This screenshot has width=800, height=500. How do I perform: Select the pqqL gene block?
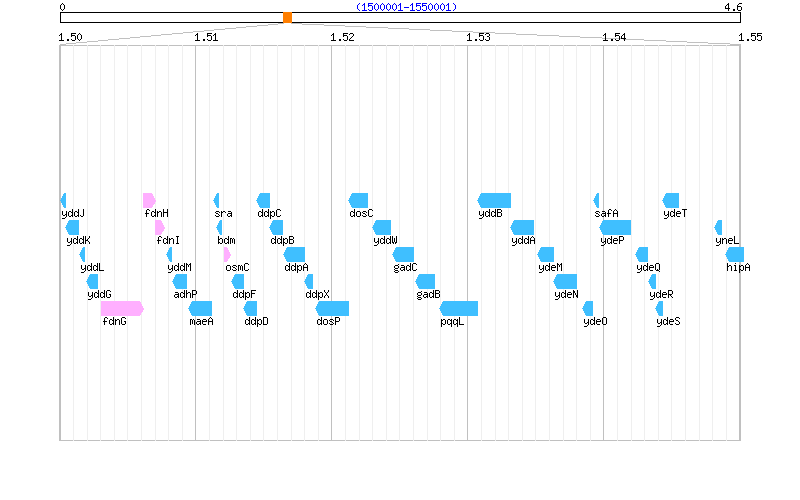click(458, 308)
